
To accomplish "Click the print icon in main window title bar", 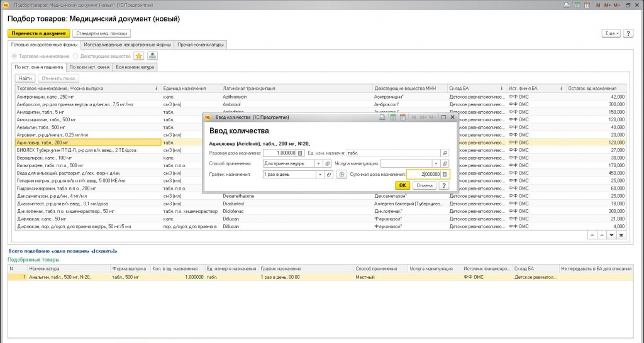I will click(x=567, y=5).
